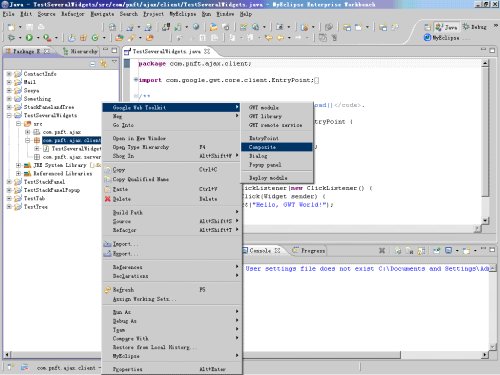Image resolution: width=500 pixels, height=375 pixels.
Task: Click the red Delete icon in context menu
Action: [x=107, y=199]
